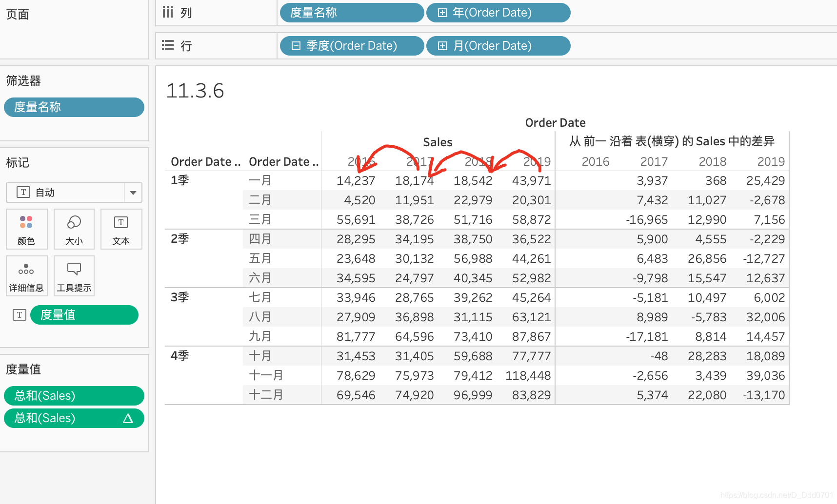The width and height of the screenshot is (837, 504).
Task: Click the sheet title 11.3.6
Action: pyautogui.click(x=195, y=91)
